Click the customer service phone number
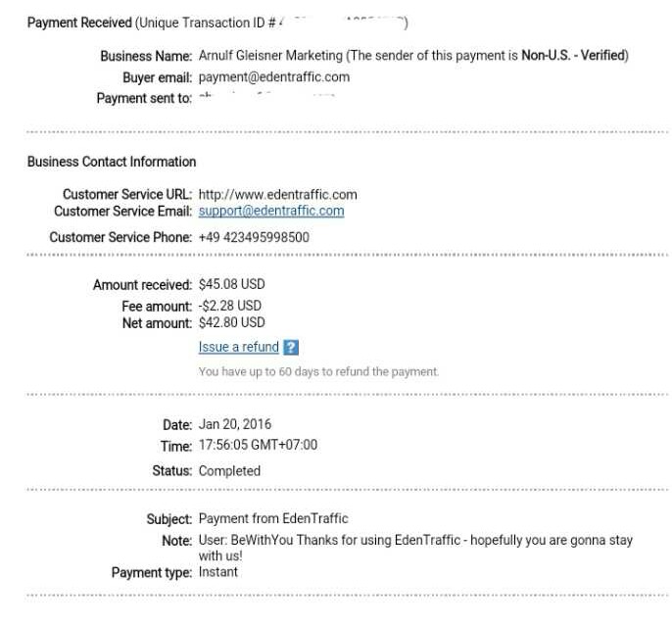 [254, 237]
